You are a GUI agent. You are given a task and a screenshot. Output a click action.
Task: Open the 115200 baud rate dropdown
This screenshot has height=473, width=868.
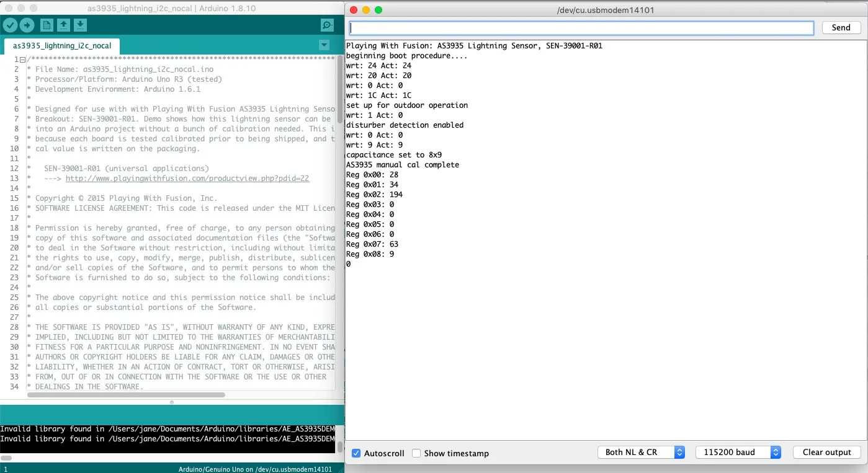point(738,453)
